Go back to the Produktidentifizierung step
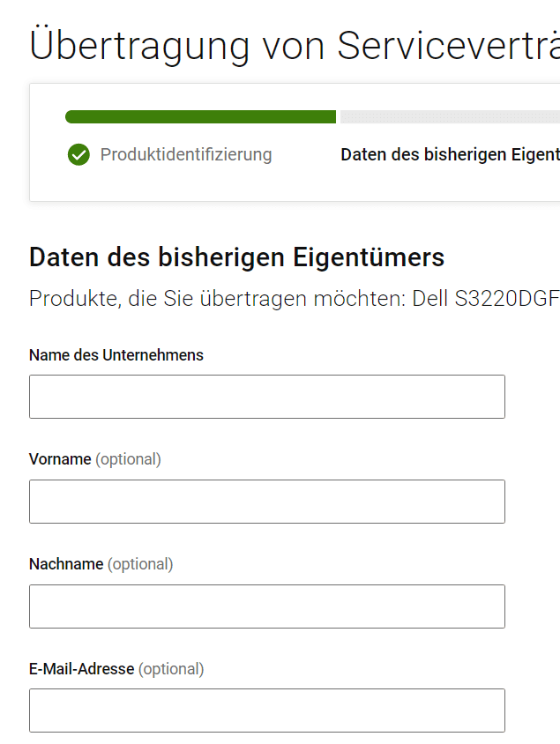Viewport: 560px width, 744px height. point(185,155)
